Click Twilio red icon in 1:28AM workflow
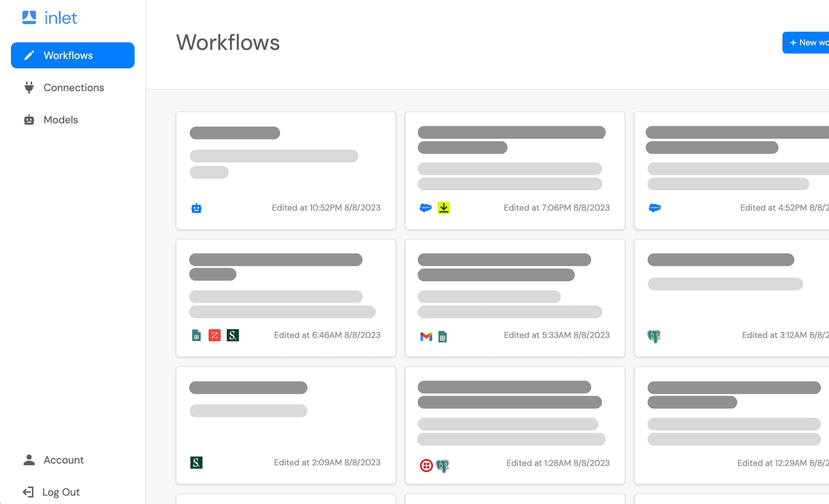 (426, 466)
